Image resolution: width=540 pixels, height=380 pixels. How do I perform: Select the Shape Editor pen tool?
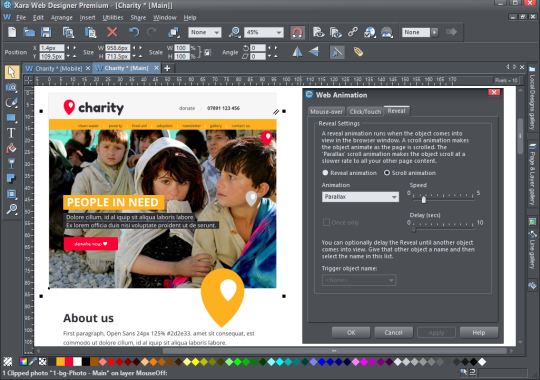(11, 103)
